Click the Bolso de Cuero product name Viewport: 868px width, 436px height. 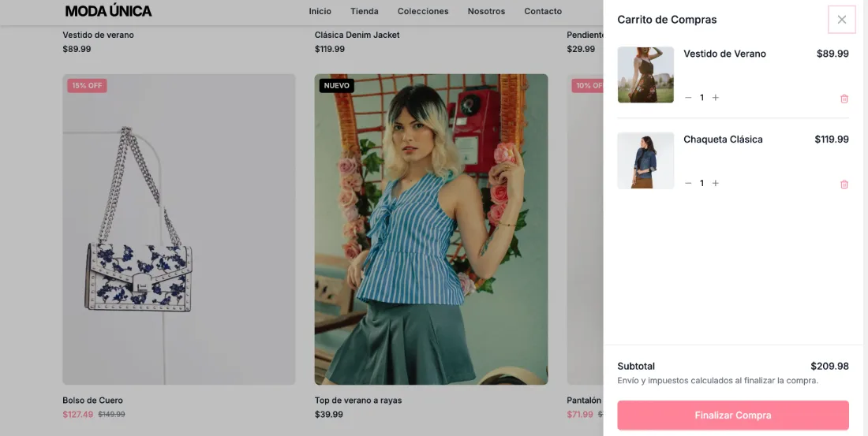tap(92, 400)
